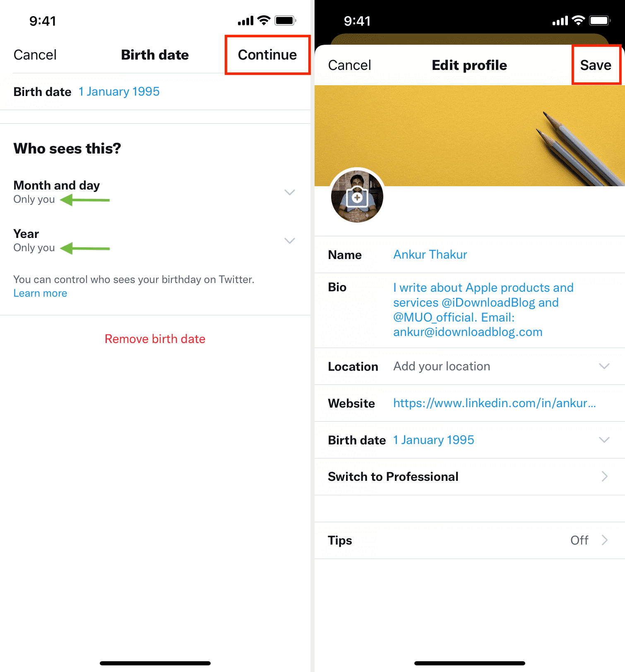
Task: Tap Remove birth date
Action: pos(155,339)
